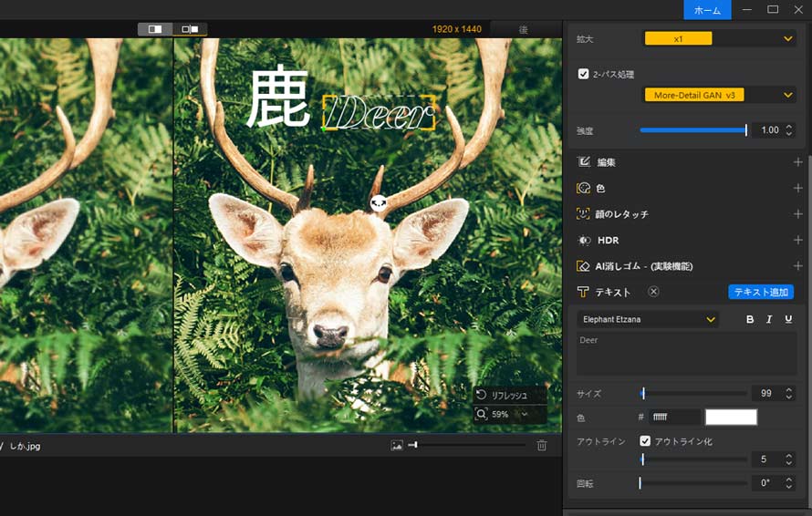Open the 拡大 x1 scale dropdown

tap(719, 38)
